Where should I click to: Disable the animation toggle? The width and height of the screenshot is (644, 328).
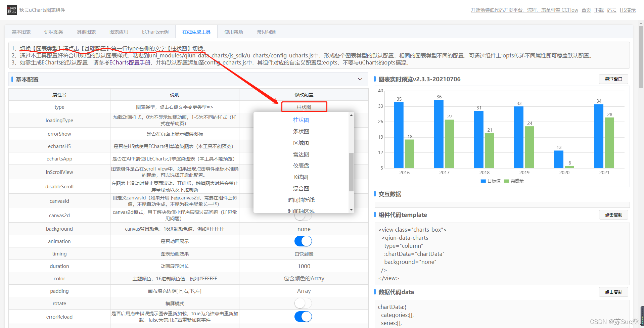[303, 241]
